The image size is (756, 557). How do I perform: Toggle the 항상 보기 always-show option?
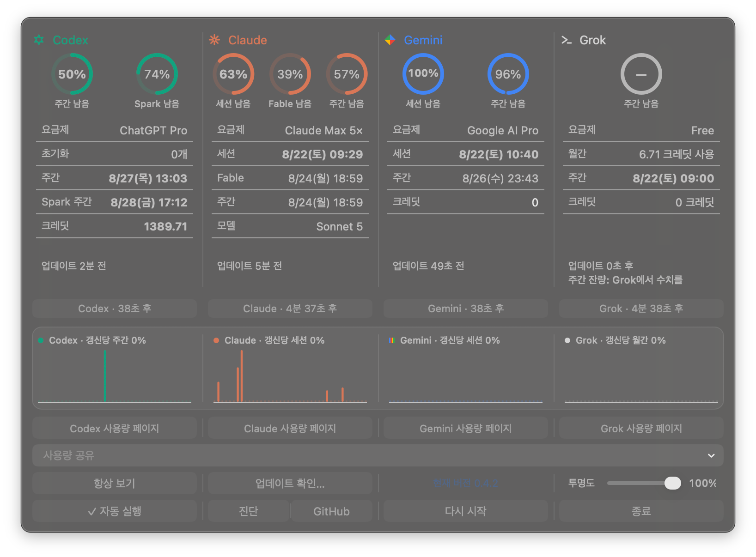click(115, 483)
